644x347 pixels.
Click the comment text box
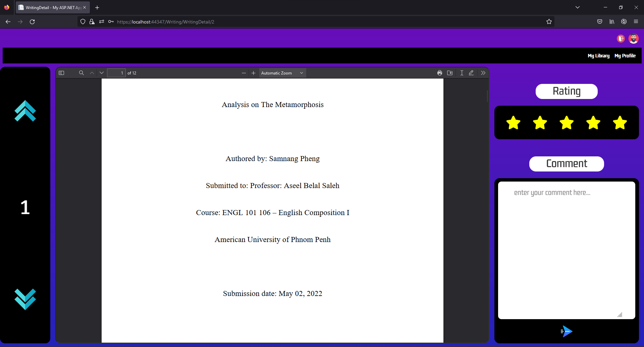click(566, 248)
